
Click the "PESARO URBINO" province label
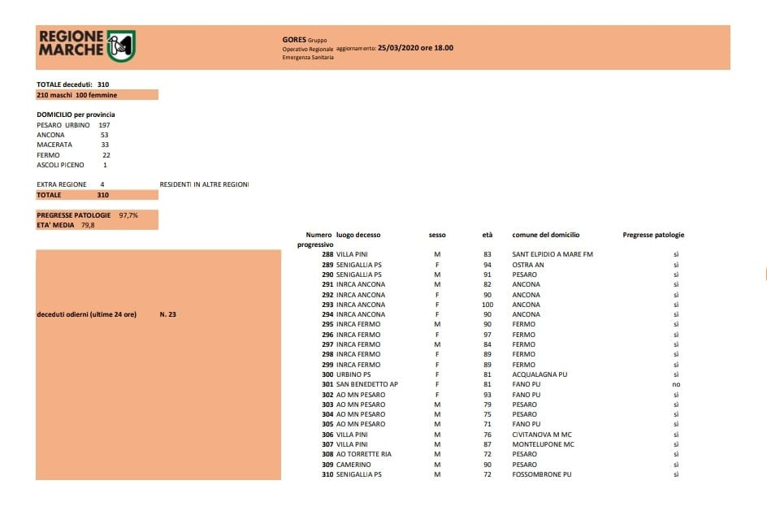point(63,125)
